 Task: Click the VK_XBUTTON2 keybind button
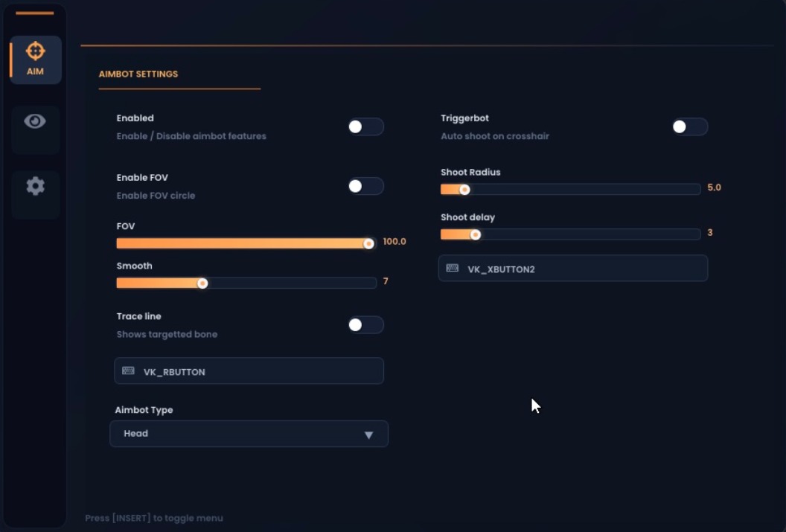[572, 269]
